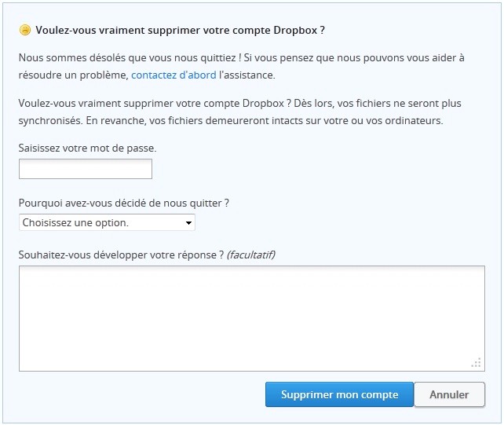The height and width of the screenshot is (425, 504).
Task: Click the "Souhaitez-vous développer votre réponse ?" label
Action: 121,255
